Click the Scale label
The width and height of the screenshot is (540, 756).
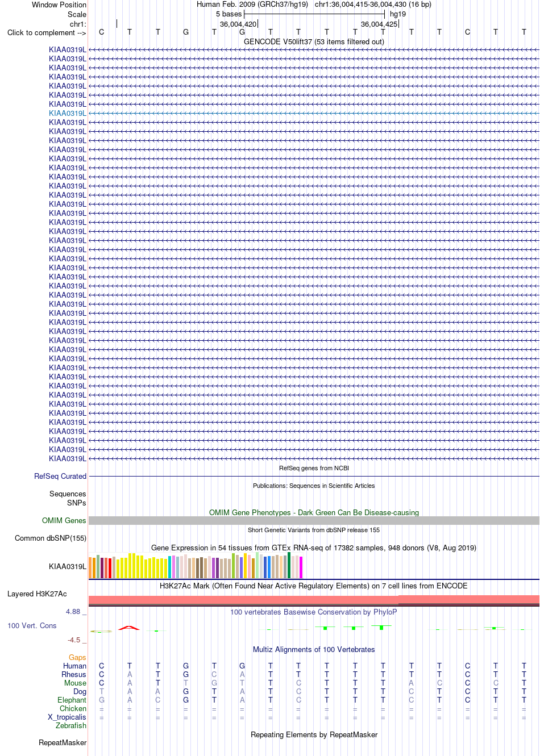pyautogui.click(x=77, y=14)
